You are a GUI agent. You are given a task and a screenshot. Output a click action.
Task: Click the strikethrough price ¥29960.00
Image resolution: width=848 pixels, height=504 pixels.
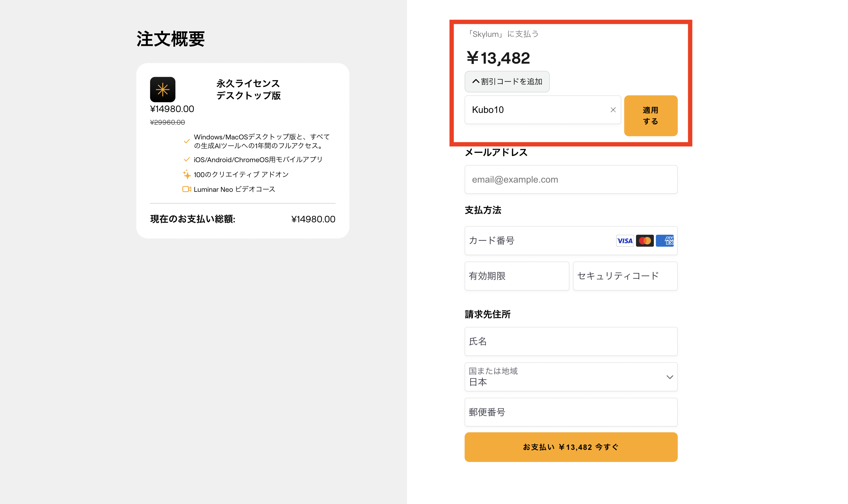(x=167, y=122)
